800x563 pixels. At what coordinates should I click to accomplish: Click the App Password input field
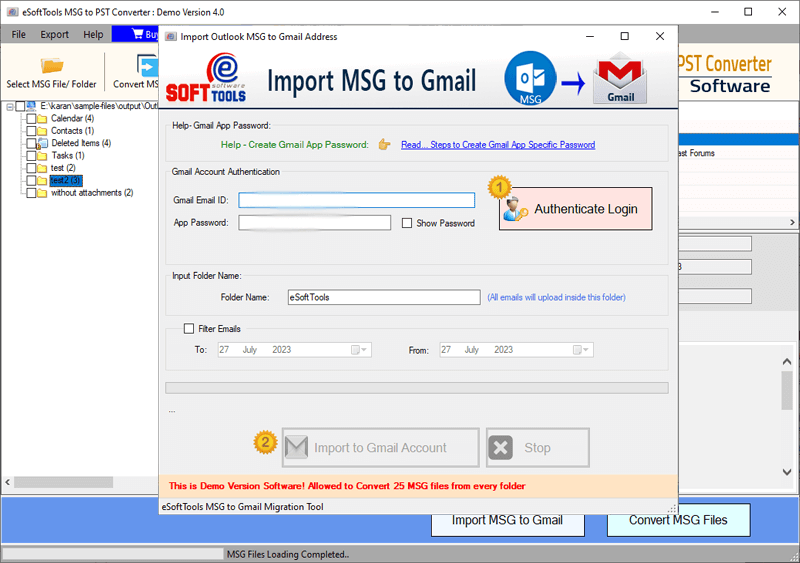coord(314,223)
